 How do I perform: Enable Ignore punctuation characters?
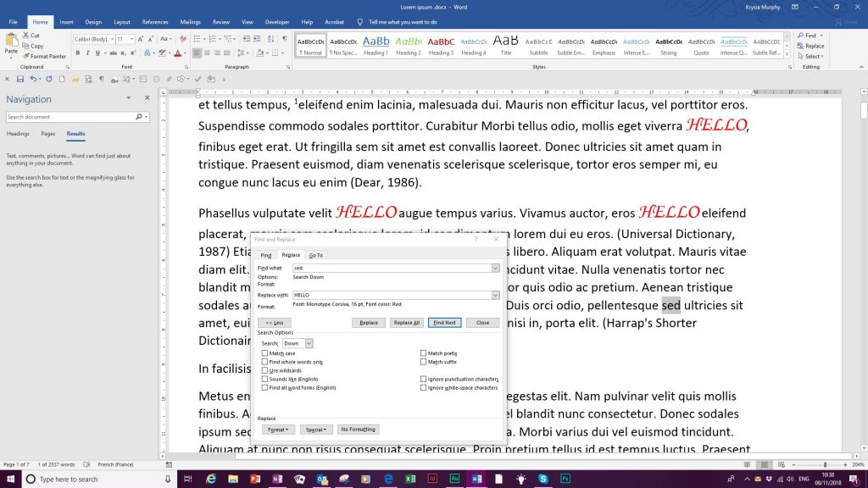tap(423, 379)
